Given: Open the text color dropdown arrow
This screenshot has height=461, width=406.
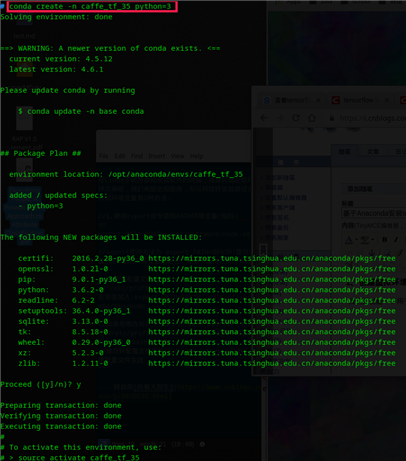Looking at the screenshot, I should [356, 240].
